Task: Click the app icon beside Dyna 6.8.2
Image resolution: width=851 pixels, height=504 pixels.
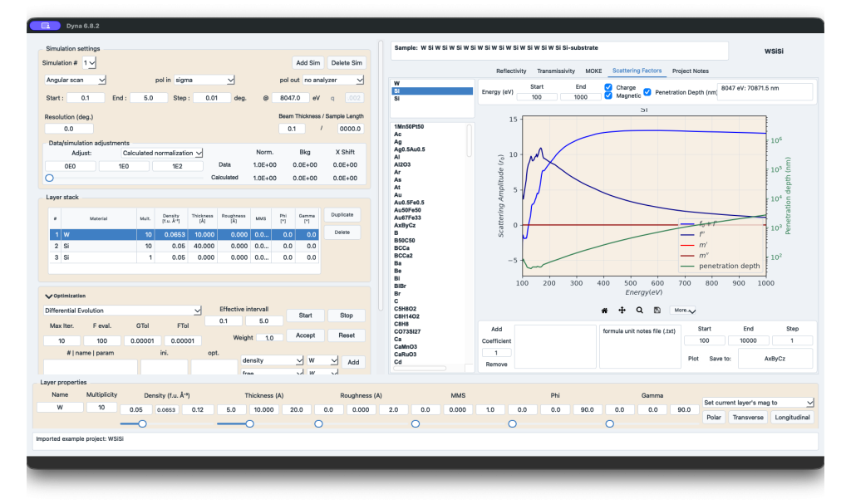Action: (46, 26)
